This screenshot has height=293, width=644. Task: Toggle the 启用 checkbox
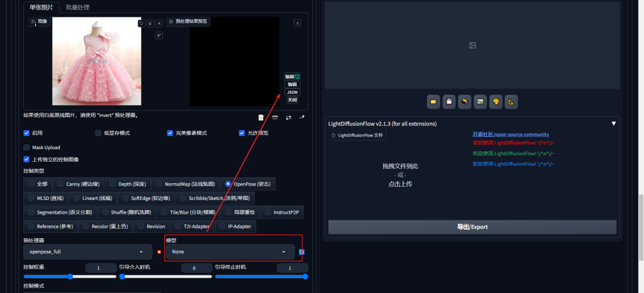pyautogui.click(x=27, y=133)
